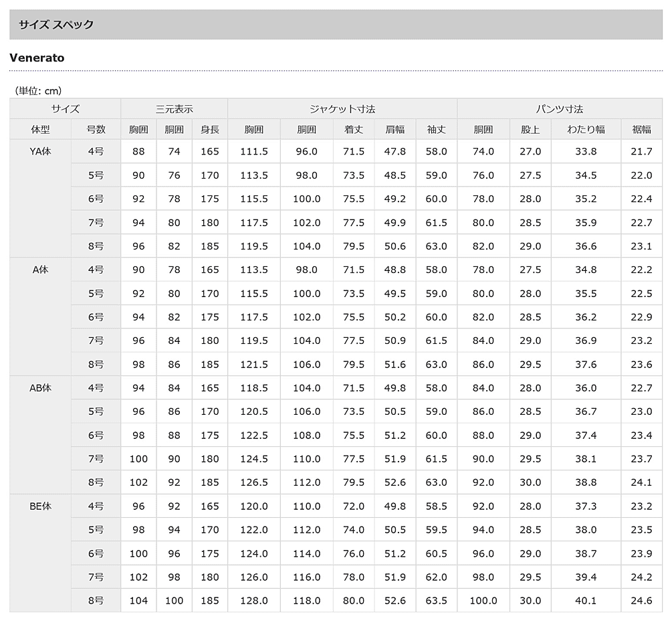
Task: Select the 股上 column header
Action: pos(530,129)
